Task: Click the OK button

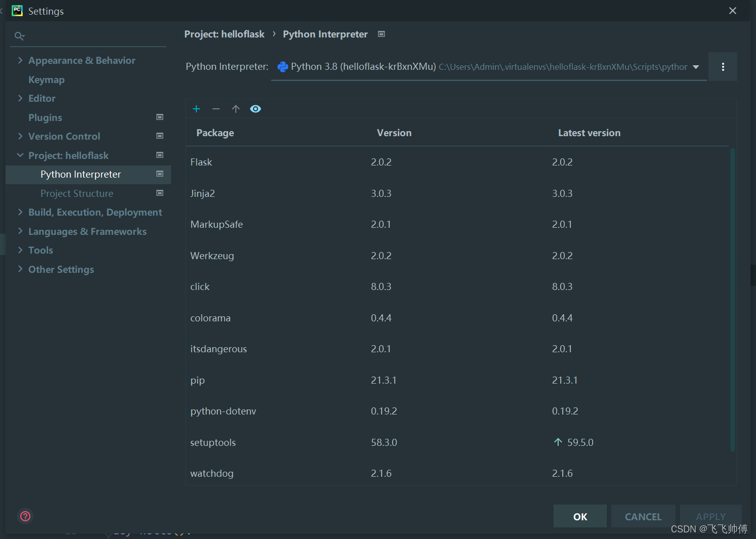Action: (x=580, y=516)
